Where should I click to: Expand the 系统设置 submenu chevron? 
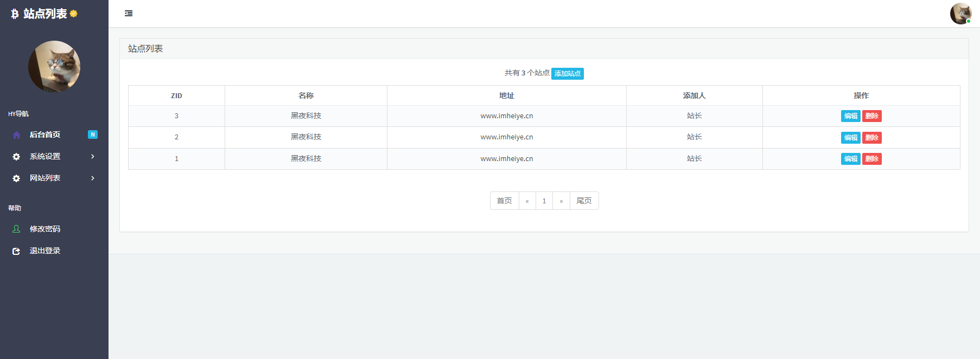point(93,156)
